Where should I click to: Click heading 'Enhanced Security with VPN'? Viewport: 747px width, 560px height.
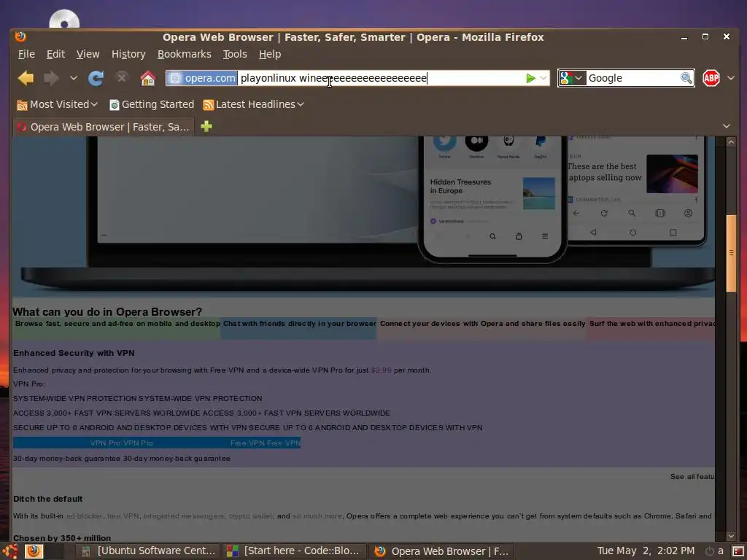click(x=74, y=353)
